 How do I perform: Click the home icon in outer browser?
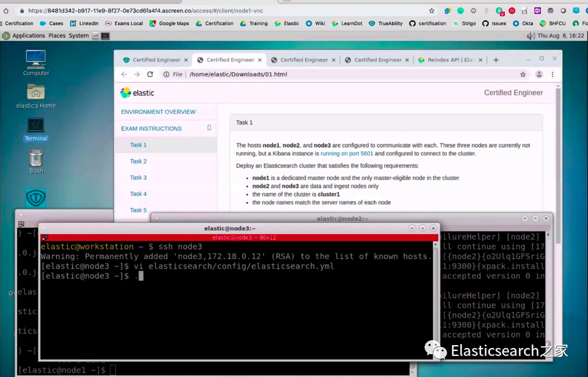click(x=6, y=11)
